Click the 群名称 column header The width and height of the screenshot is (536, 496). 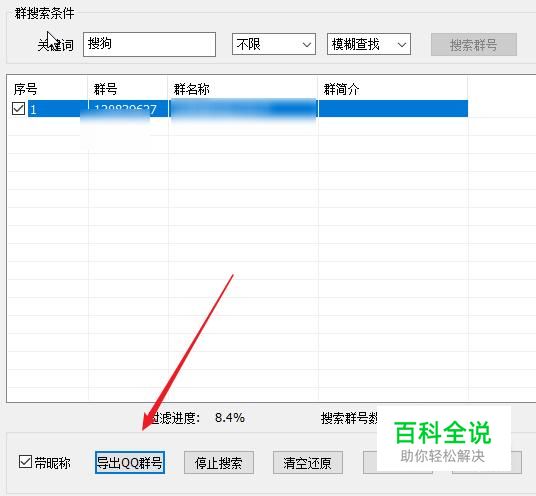[191, 89]
